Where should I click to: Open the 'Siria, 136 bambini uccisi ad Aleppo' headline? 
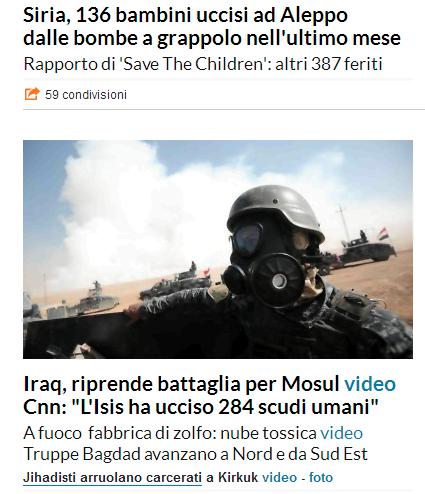[185, 15]
